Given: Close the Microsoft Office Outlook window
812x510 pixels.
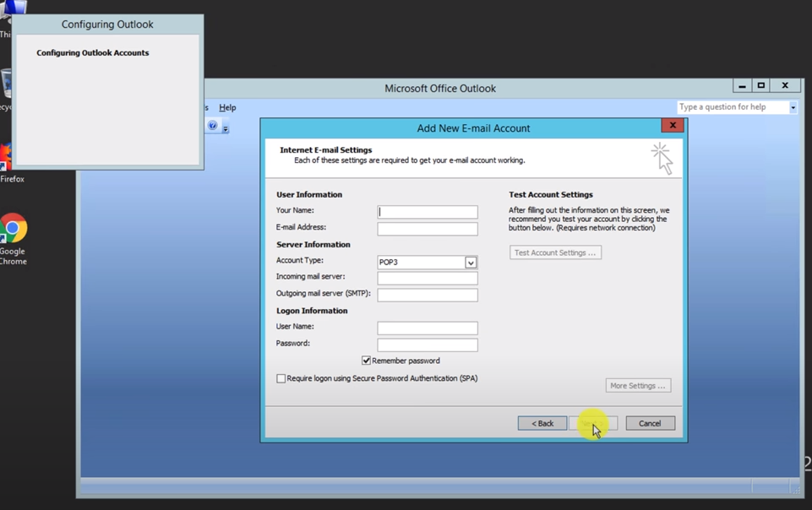Looking at the screenshot, I should pyautogui.click(x=785, y=86).
